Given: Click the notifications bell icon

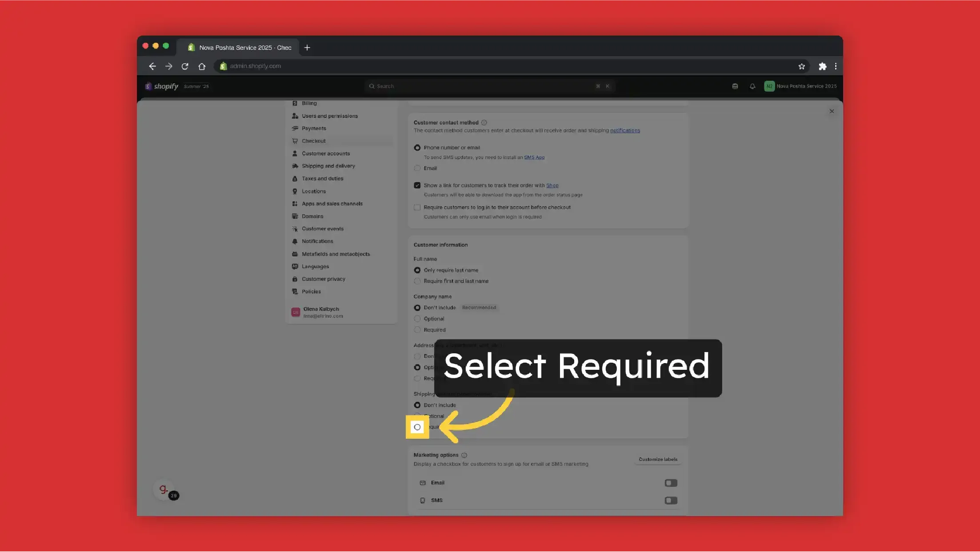Looking at the screenshot, I should [752, 86].
